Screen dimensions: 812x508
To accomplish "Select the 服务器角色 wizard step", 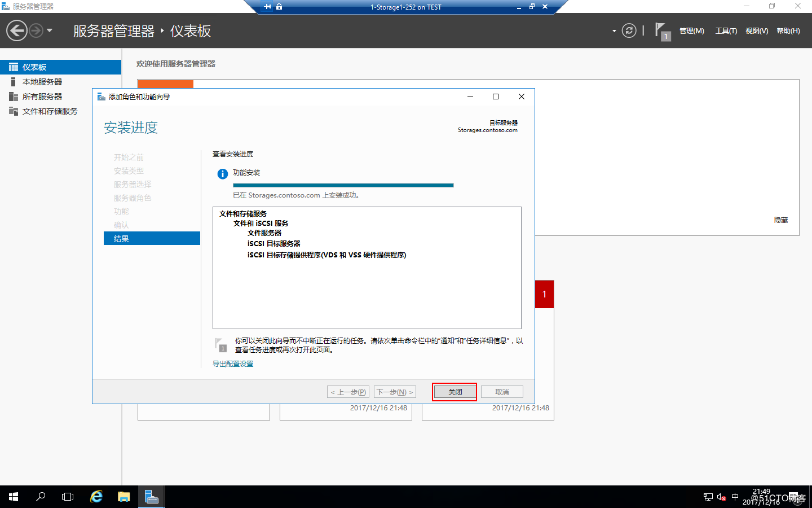I will point(133,198).
